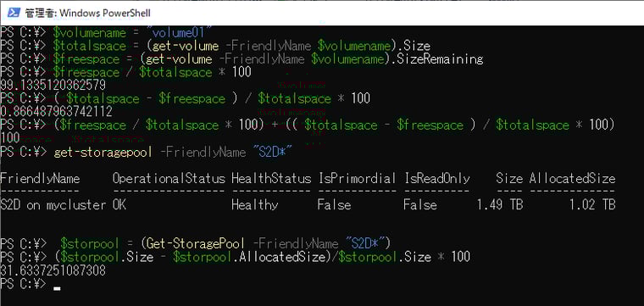Screen dimensions: 644x306
Task: Click the Healthy status value
Action: coord(255,204)
